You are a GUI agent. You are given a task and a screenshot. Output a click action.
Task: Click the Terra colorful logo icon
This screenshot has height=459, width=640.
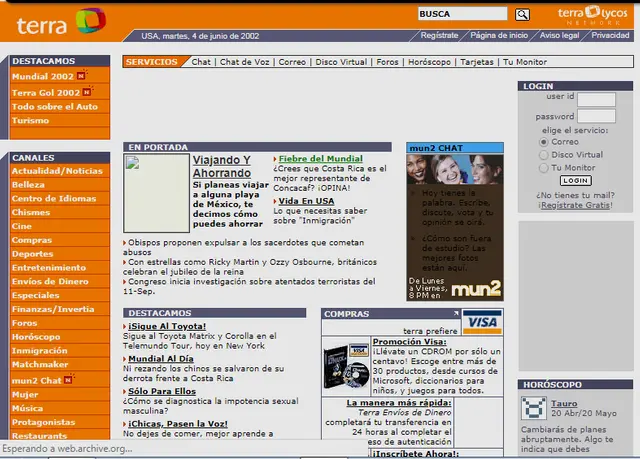tap(91, 20)
